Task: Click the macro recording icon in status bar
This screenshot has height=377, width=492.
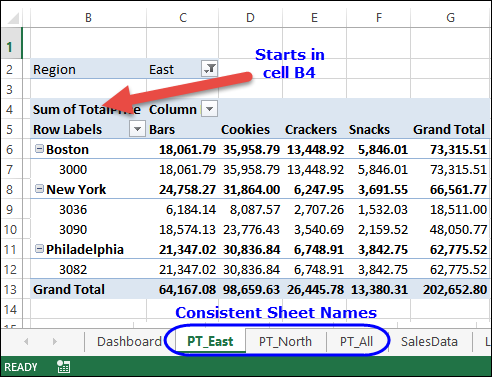Action: click(63, 367)
